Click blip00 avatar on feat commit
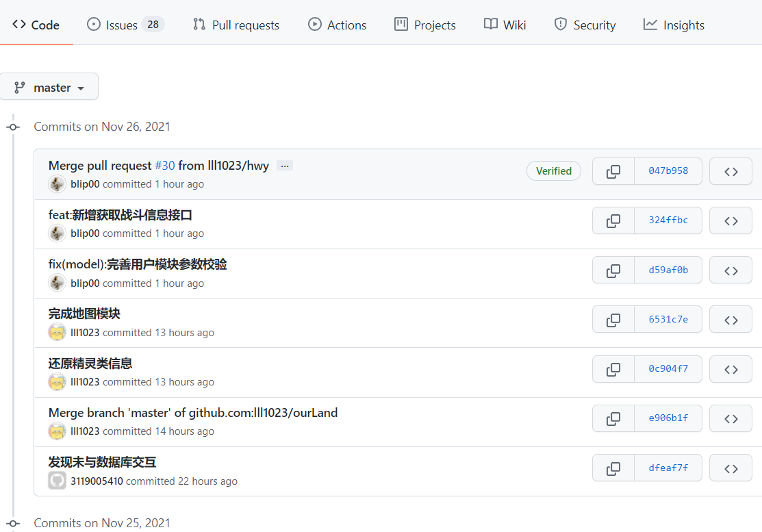 click(57, 233)
